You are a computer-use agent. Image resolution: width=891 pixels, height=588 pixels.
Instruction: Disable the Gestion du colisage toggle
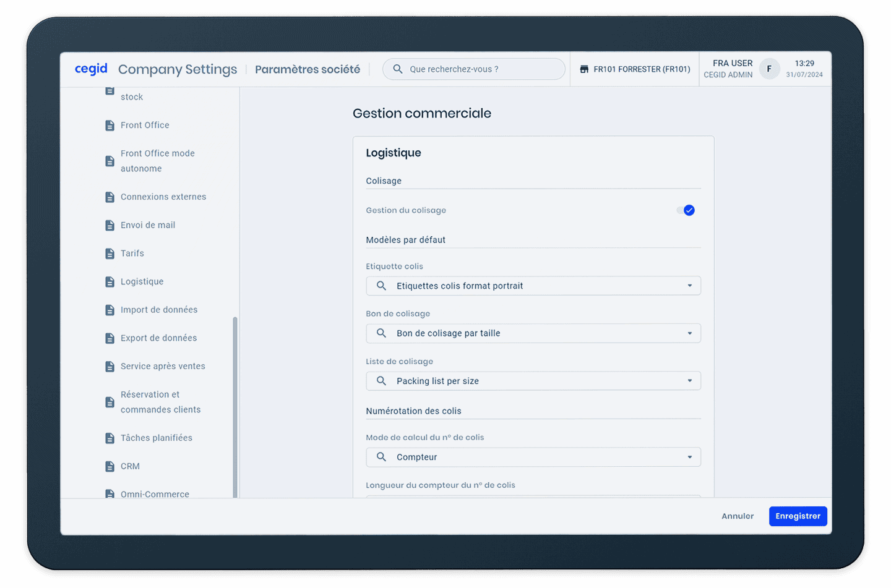pyautogui.click(x=686, y=210)
